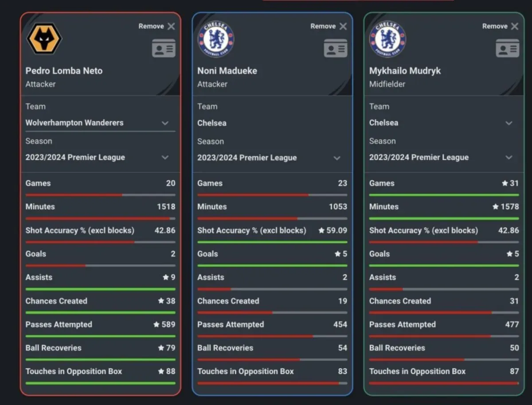Click the X icon on Madueke's card

click(343, 27)
